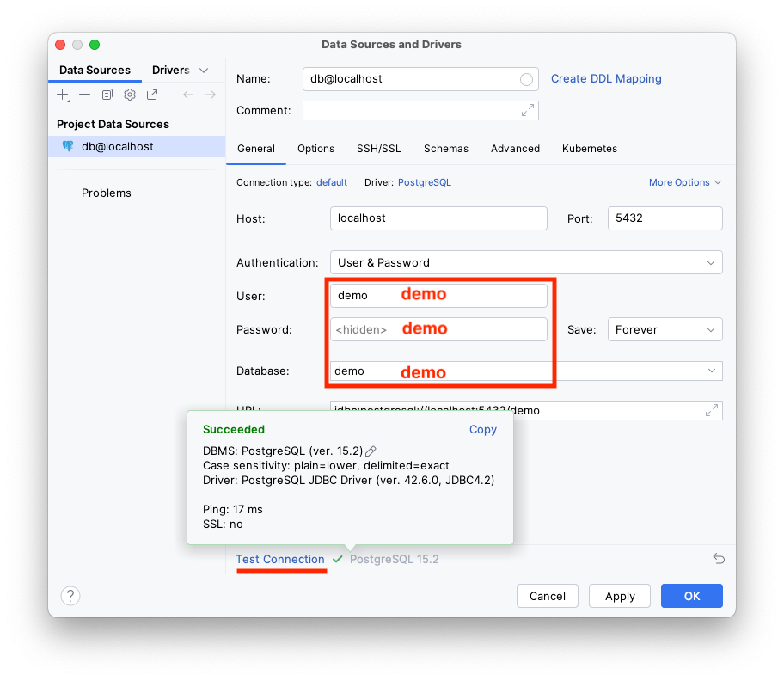Focus the Name input field
This screenshot has width=784, height=681.
(420, 79)
